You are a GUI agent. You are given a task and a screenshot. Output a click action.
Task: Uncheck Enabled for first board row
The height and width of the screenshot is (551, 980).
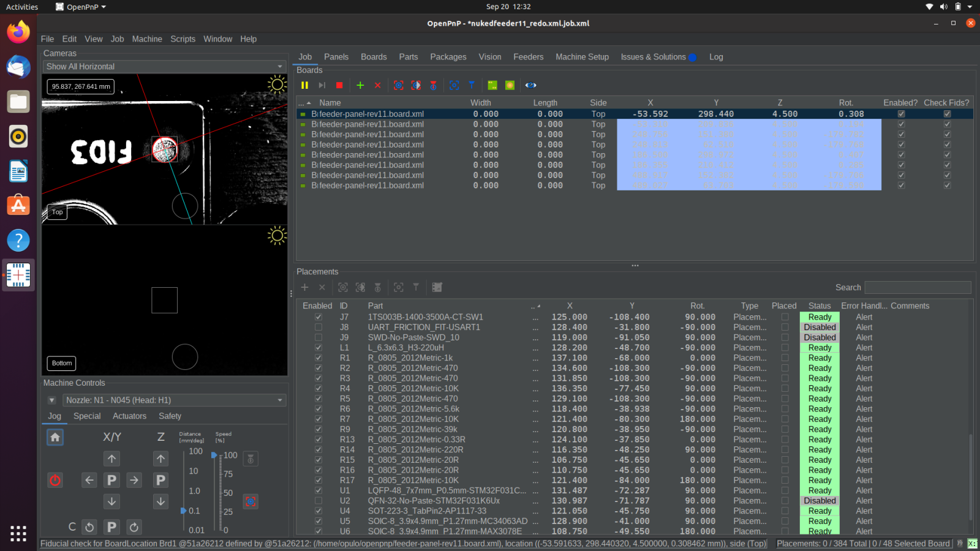click(x=901, y=114)
